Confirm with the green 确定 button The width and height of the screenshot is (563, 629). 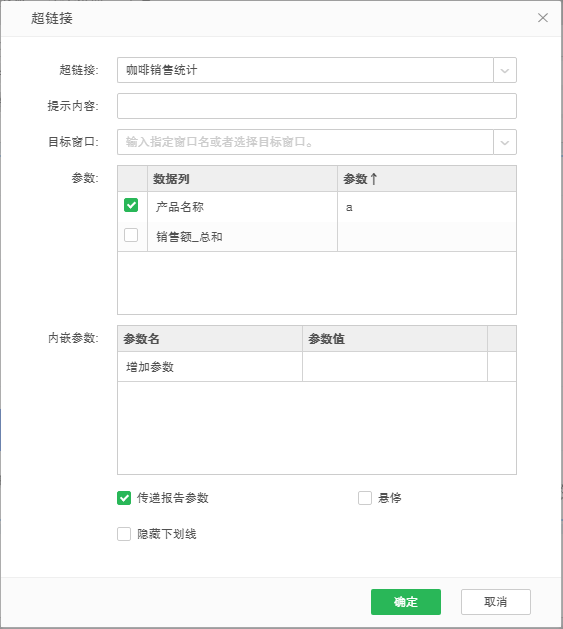(406, 602)
